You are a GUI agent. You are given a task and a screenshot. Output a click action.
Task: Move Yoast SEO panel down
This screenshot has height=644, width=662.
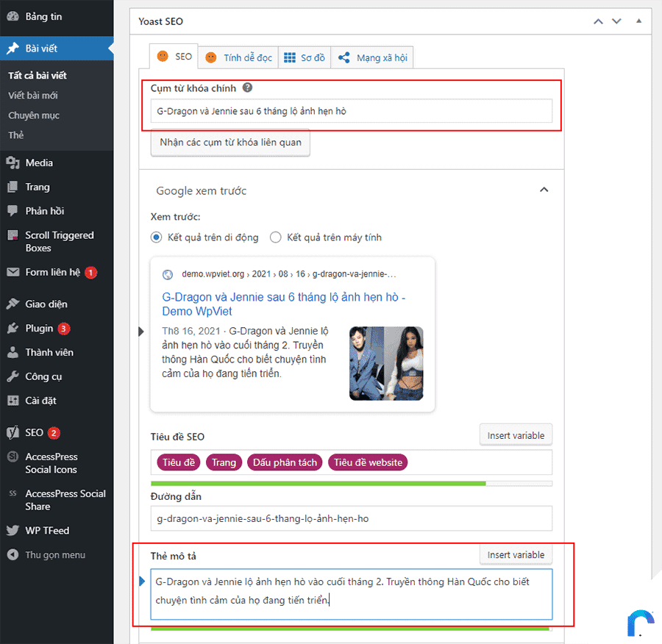pos(617,21)
